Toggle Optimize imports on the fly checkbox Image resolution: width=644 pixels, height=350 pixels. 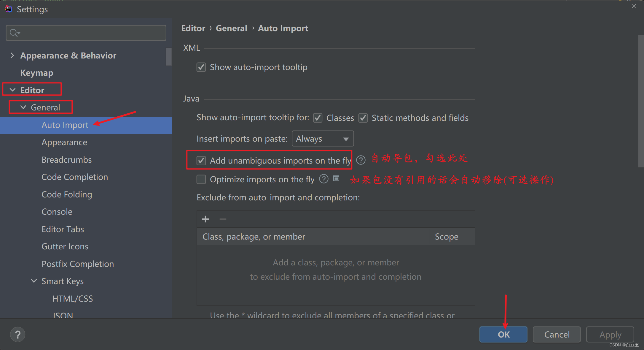[201, 179]
